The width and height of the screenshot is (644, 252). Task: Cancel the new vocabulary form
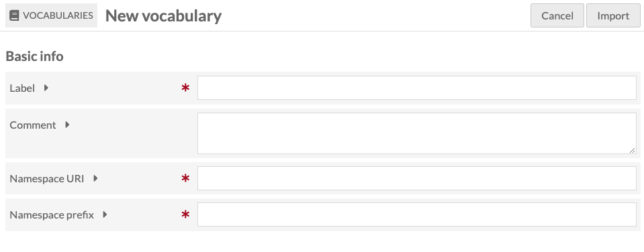click(x=557, y=15)
